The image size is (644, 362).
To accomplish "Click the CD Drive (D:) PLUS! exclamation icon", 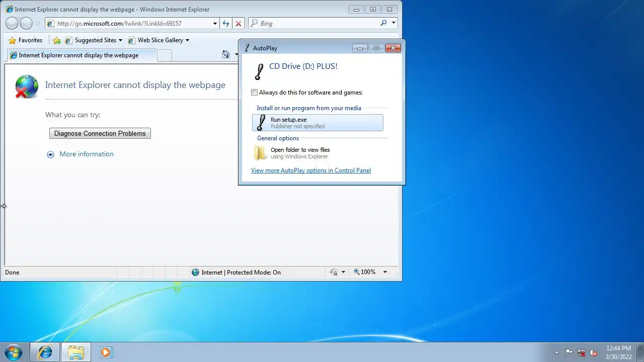I will (259, 71).
